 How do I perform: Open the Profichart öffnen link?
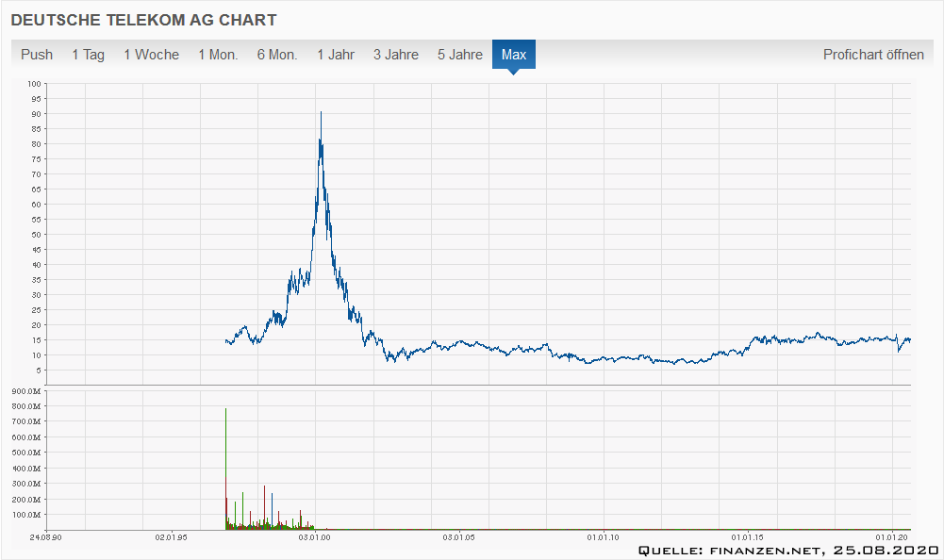click(x=873, y=55)
